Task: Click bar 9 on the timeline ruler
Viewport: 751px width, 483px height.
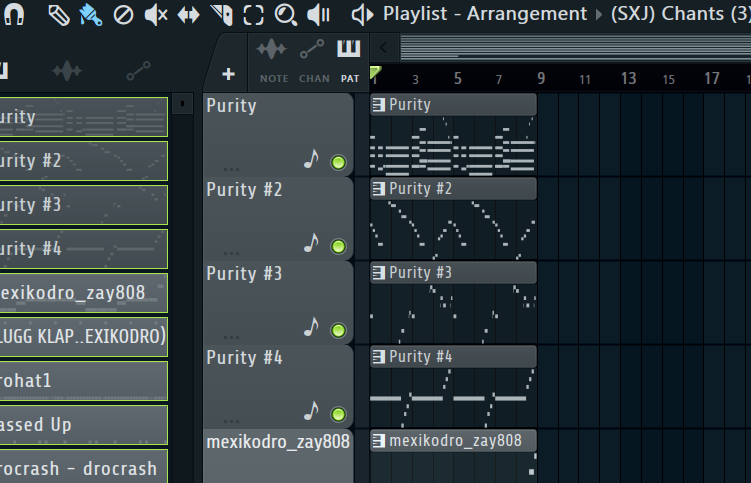Action: tap(541, 79)
